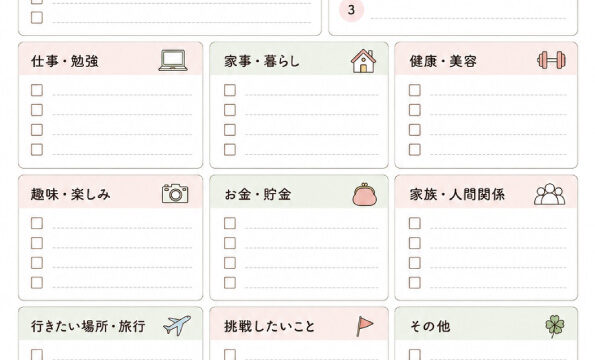This screenshot has width=595, height=360.
Task: Click the airplane icon beside 行きたい場所・旅行
Action: [x=177, y=326]
